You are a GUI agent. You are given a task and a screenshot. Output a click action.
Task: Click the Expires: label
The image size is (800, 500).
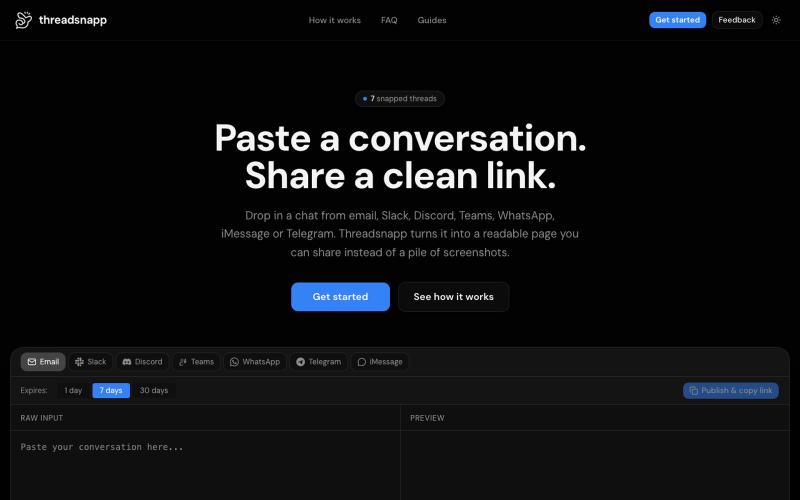(34, 390)
